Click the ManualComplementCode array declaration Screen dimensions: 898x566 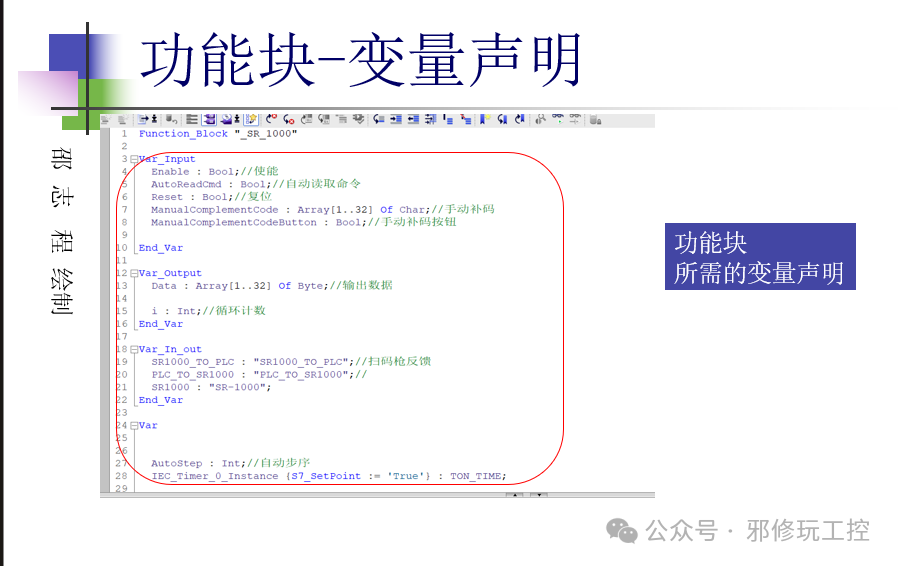coord(322,210)
